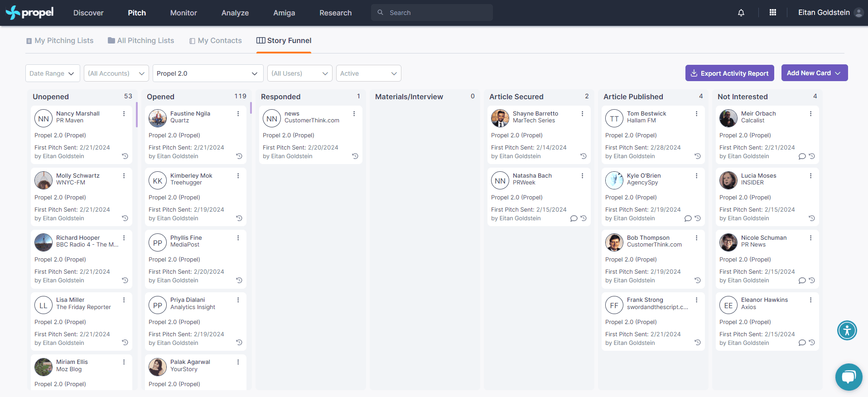This screenshot has width=868, height=397.
Task: Click Export Activity Report button
Action: 729,73
